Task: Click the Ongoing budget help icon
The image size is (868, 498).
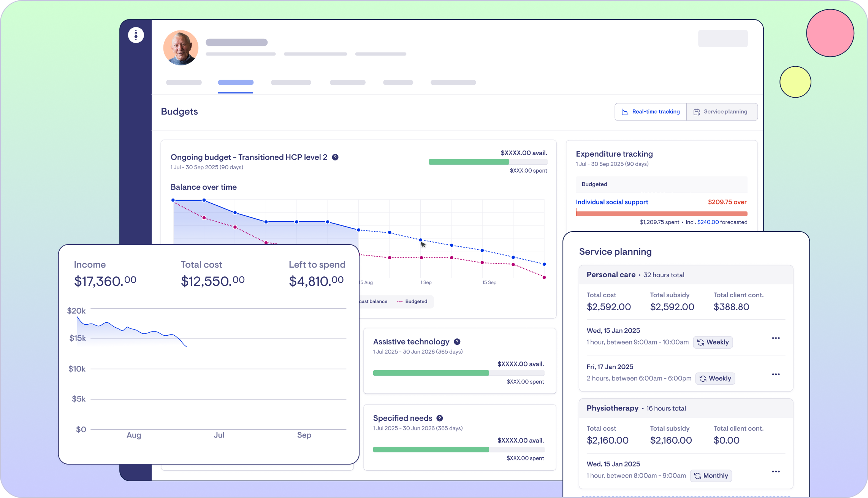Action: pos(335,157)
